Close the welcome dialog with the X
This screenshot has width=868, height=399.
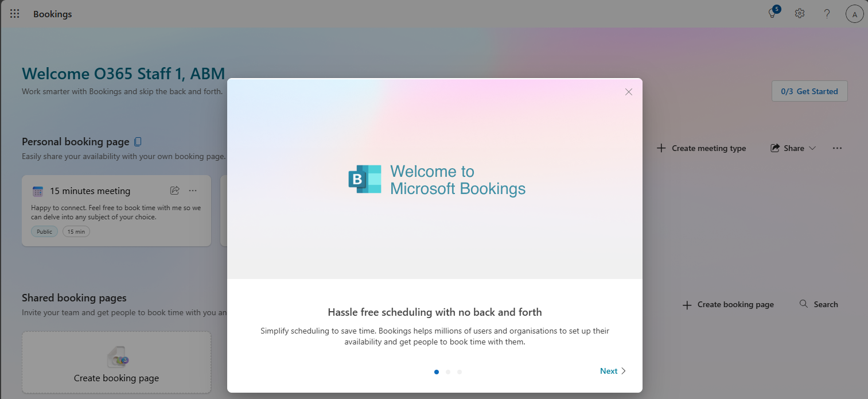[x=629, y=92]
